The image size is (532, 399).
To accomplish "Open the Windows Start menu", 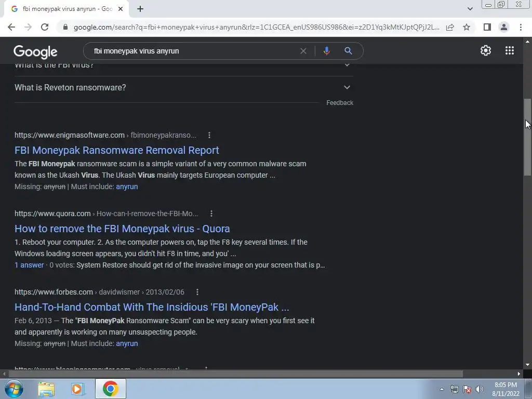I will click(x=14, y=389).
